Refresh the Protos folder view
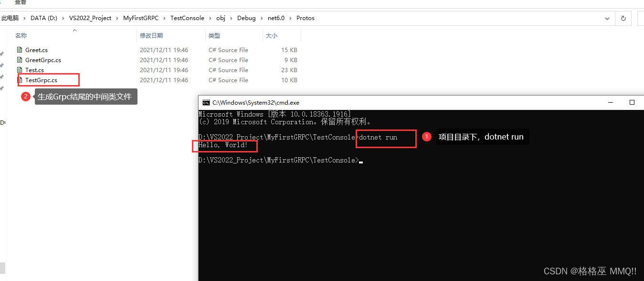 623,18
